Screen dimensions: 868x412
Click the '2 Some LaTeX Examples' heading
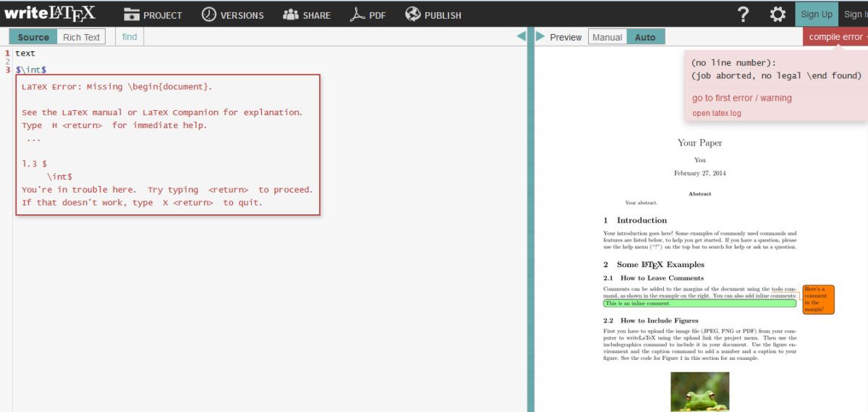point(654,264)
